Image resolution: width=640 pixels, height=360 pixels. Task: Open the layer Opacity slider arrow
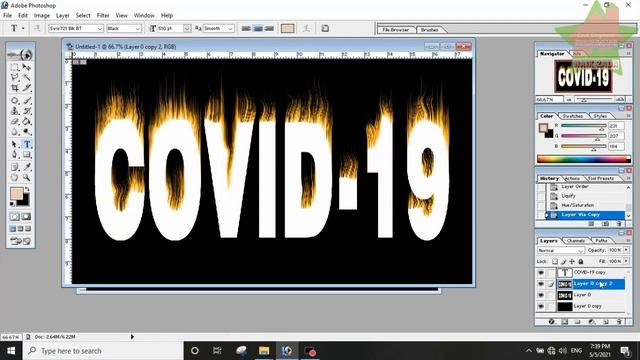[627, 250]
